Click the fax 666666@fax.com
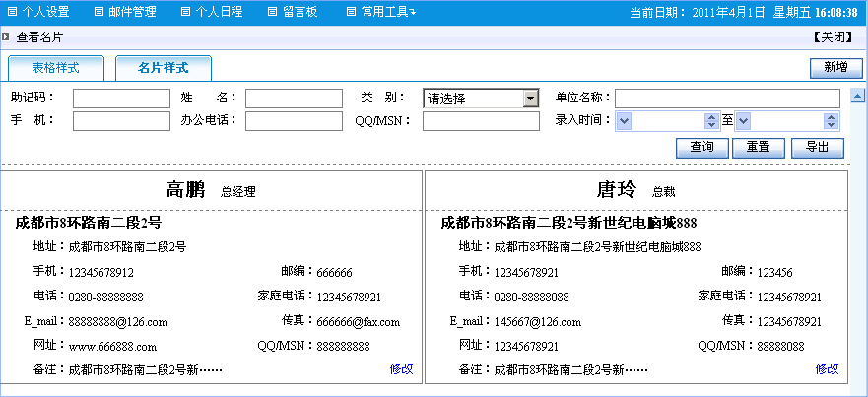This screenshot has height=397, width=868. coord(359,322)
